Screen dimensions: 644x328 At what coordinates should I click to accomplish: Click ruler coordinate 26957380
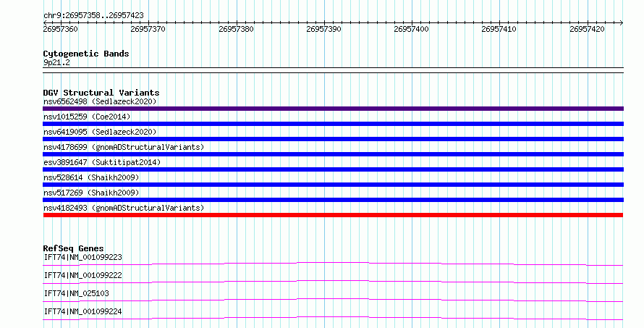[236, 30]
